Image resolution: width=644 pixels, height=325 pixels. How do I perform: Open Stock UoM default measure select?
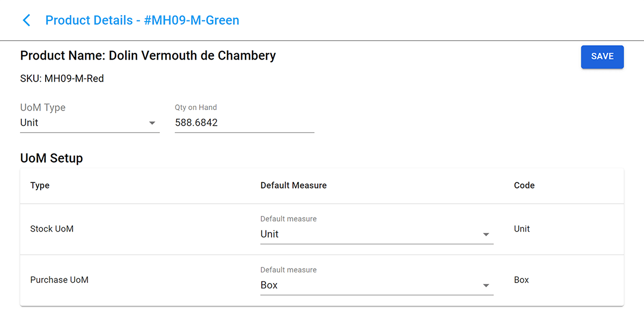click(x=370, y=234)
